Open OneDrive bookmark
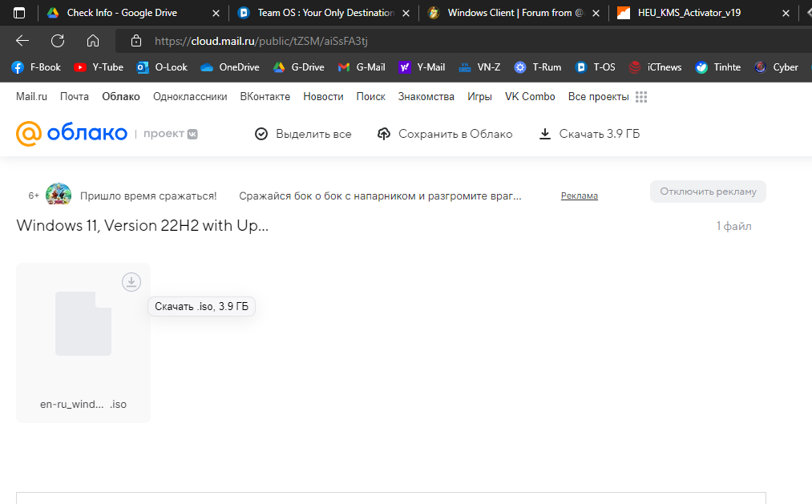This screenshot has height=504, width=812. pos(229,67)
